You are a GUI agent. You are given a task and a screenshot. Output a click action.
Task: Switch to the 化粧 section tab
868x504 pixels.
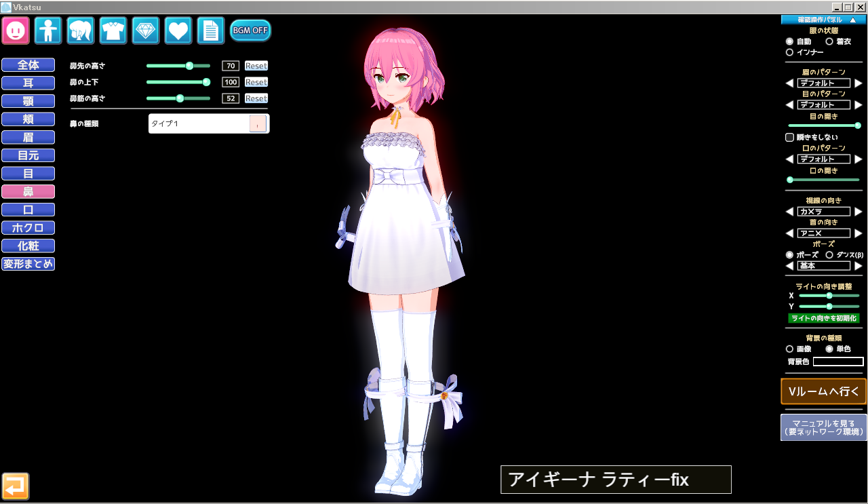point(28,246)
